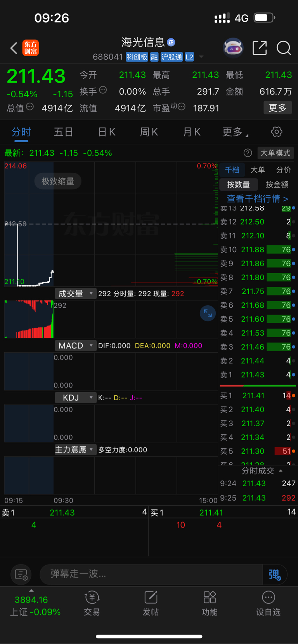Tap 更多 quote details button
The image size is (298, 644).
[x=278, y=107]
